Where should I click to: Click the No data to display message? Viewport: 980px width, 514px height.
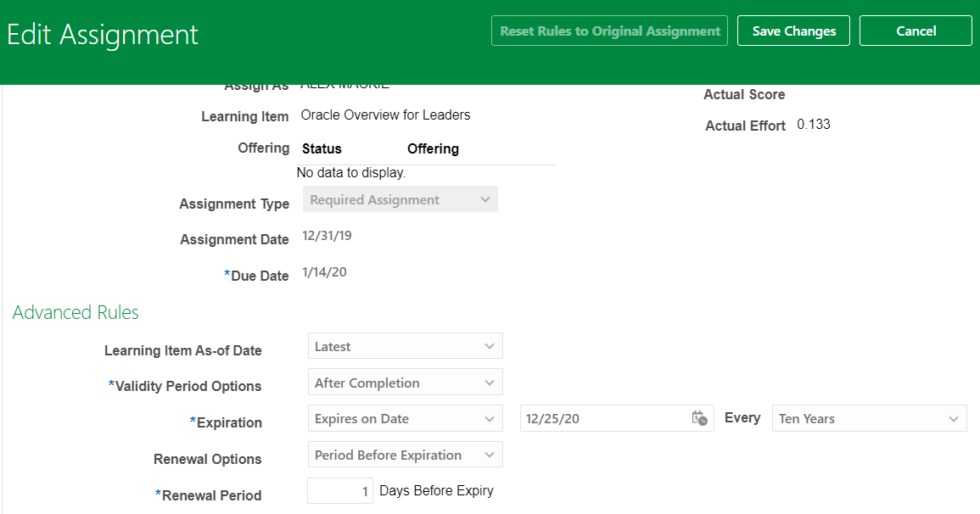tap(351, 172)
